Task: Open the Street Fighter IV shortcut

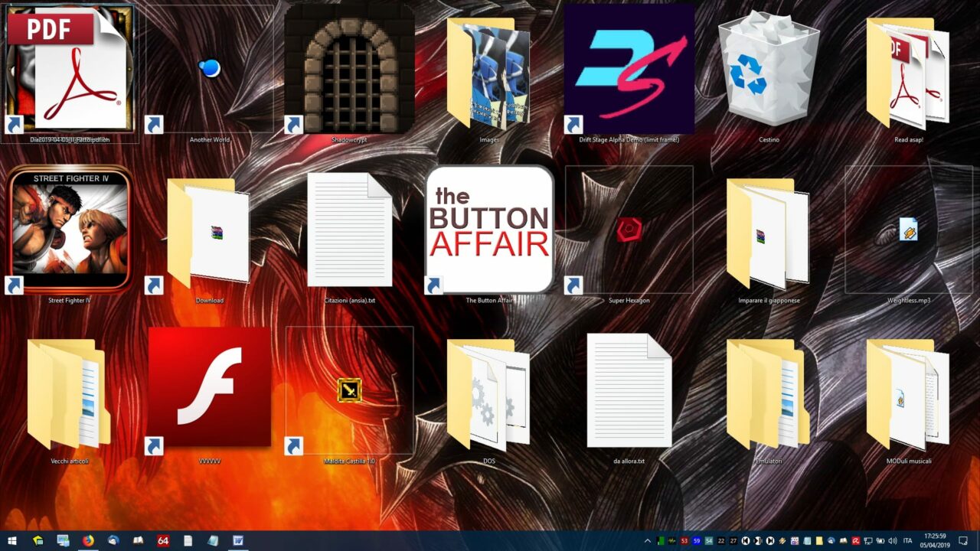Action: 70,230
